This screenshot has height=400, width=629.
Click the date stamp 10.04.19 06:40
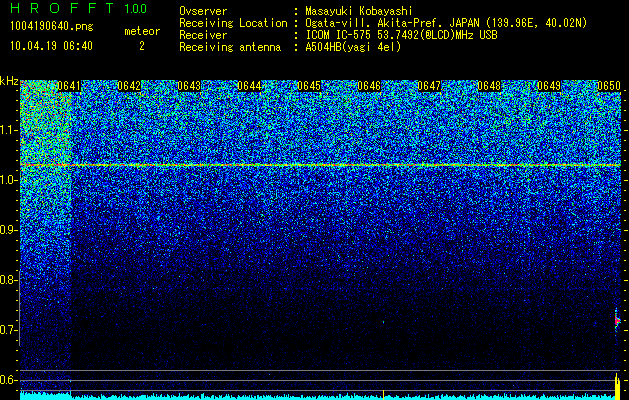pos(51,46)
